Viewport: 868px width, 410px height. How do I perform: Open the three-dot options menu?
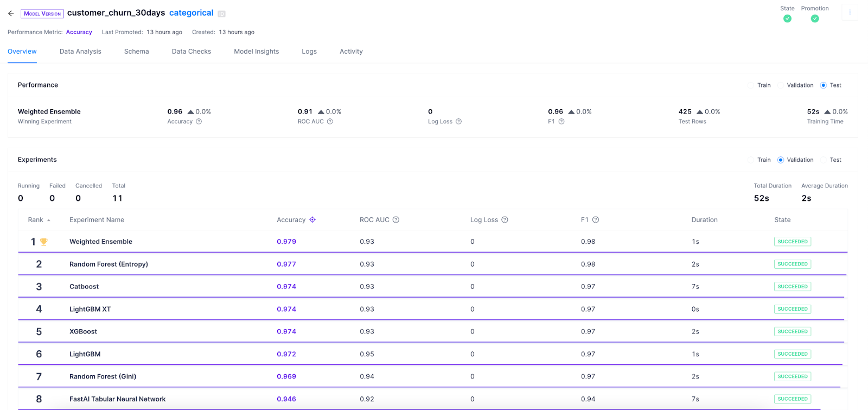pyautogui.click(x=850, y=12)
